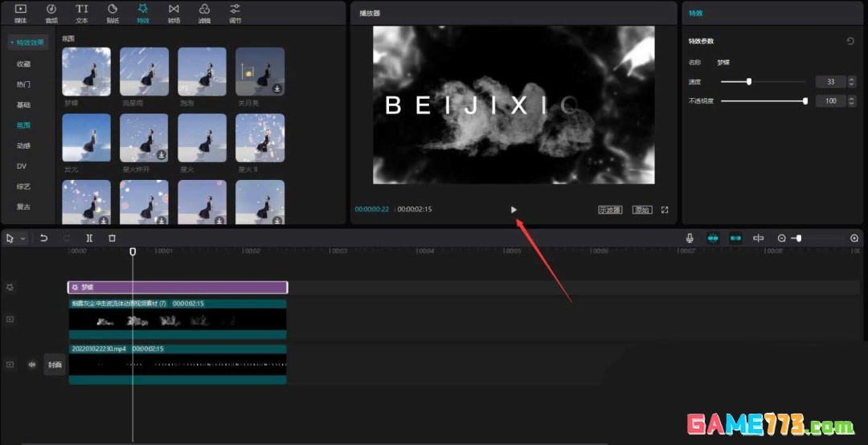This screenshot has width=868, height=445.
Task: Open the 音频 audio tab
Action: coord(51,14)
